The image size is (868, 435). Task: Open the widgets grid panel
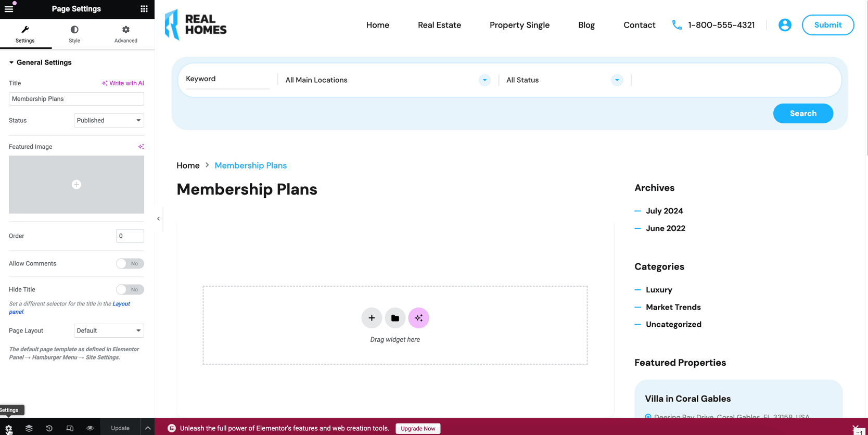[144, 9]
